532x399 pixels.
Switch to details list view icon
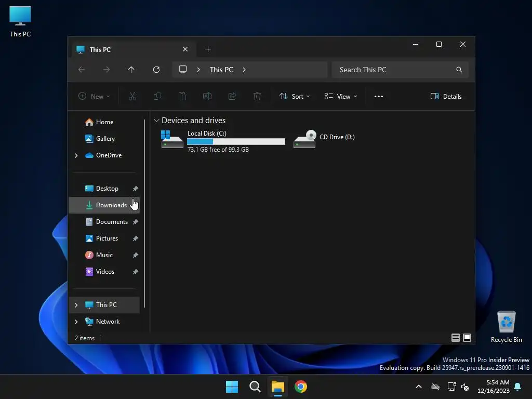tap(456, 338)
